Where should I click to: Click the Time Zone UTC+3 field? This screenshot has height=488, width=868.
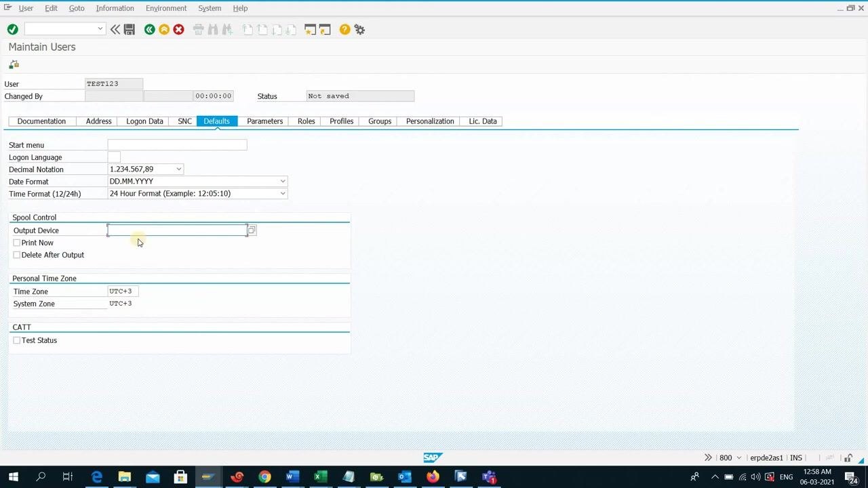point(123,291)
